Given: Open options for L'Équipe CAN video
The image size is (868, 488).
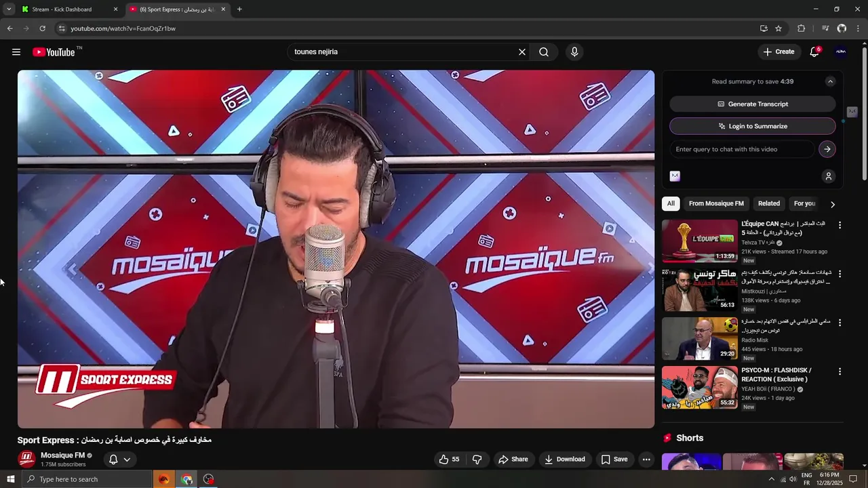Looking at the screenshot, I should click(840, 225).
